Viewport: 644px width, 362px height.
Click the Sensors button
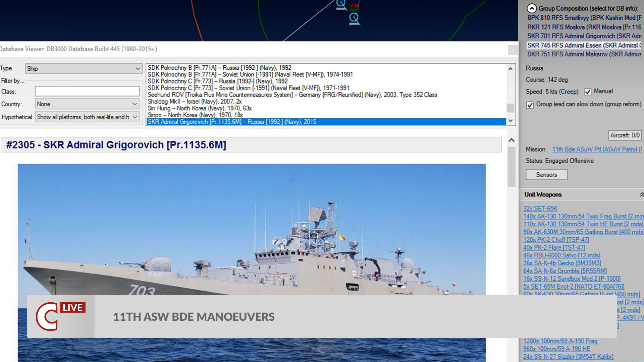pyautogui.click(x=546, y=174)
